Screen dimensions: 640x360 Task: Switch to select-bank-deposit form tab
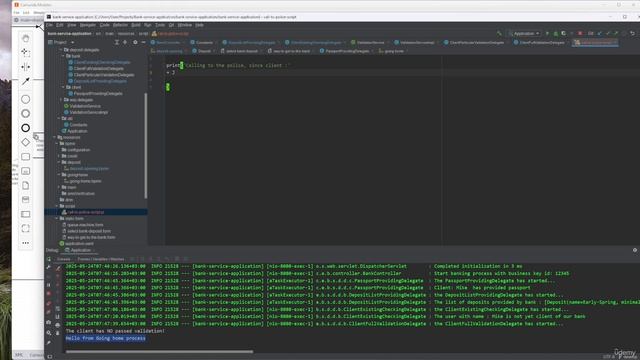pyautogui.click(x=240, y=51)
